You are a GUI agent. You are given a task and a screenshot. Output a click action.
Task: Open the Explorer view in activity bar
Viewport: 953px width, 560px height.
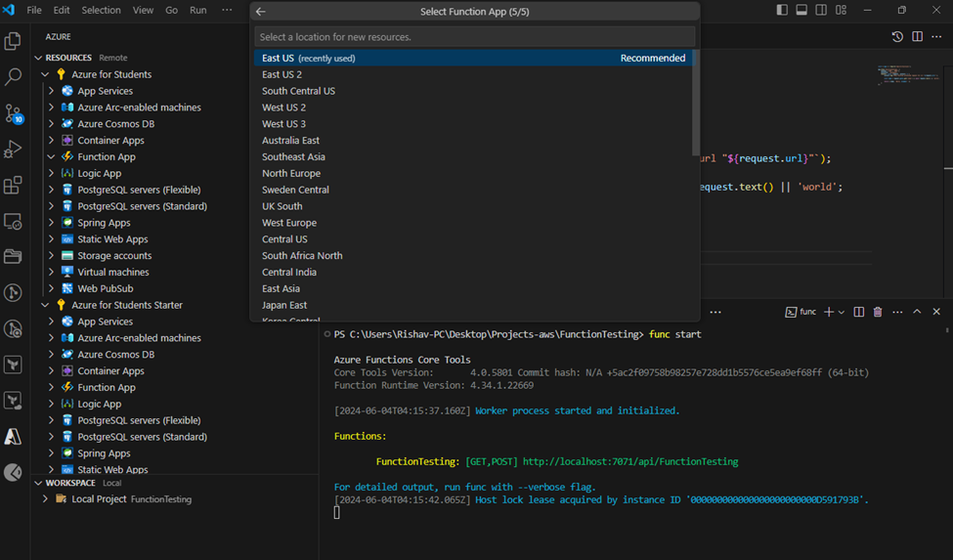[13, 41]
